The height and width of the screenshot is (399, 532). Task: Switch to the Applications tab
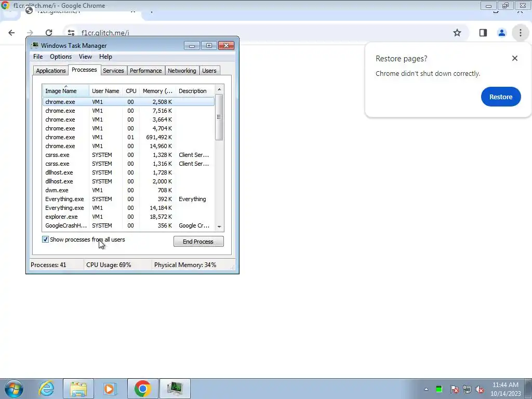pos(51,71)
